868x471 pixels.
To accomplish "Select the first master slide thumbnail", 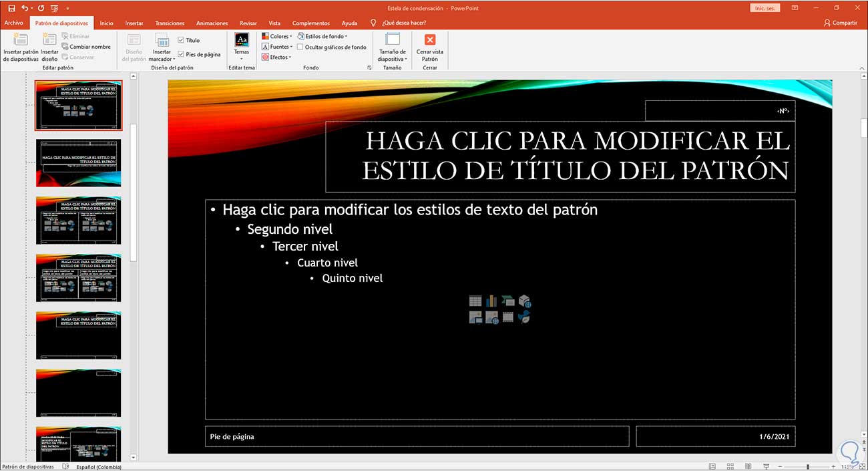I will [79, 106].
